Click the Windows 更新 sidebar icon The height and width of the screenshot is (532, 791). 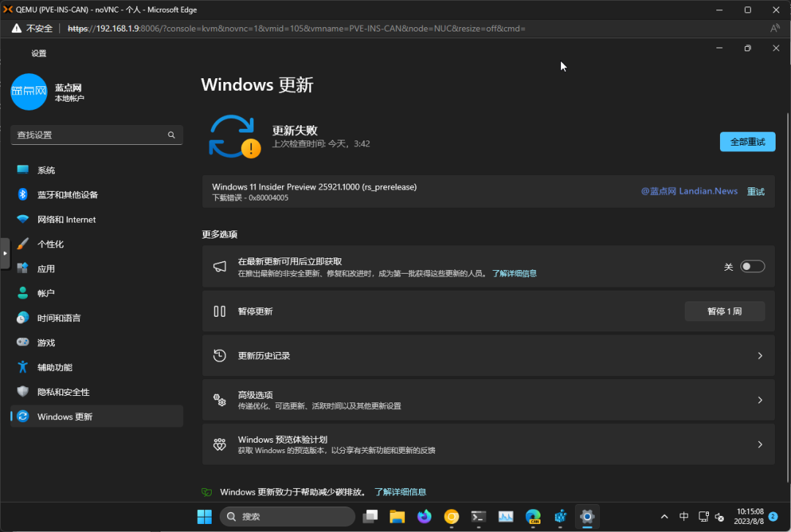(x=23, y=416)
